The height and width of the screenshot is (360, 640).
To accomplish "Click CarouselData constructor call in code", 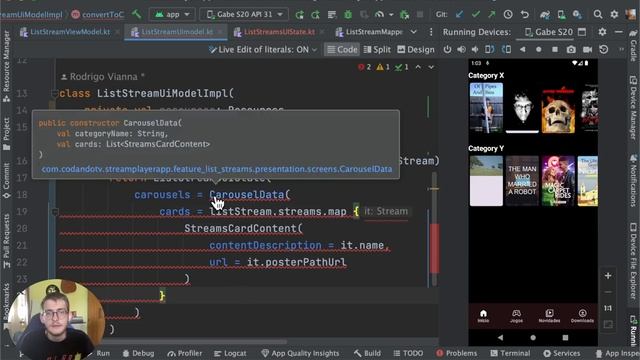I will 247,195.
